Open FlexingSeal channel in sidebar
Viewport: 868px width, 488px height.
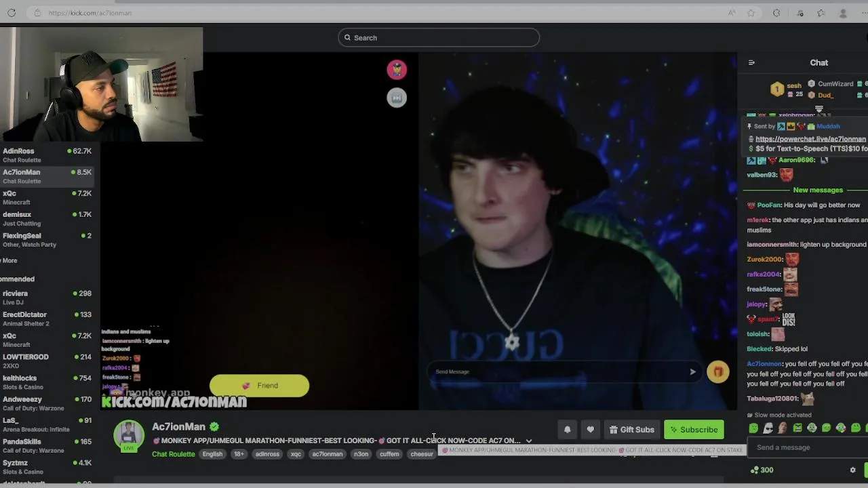(x=47, y=239)
